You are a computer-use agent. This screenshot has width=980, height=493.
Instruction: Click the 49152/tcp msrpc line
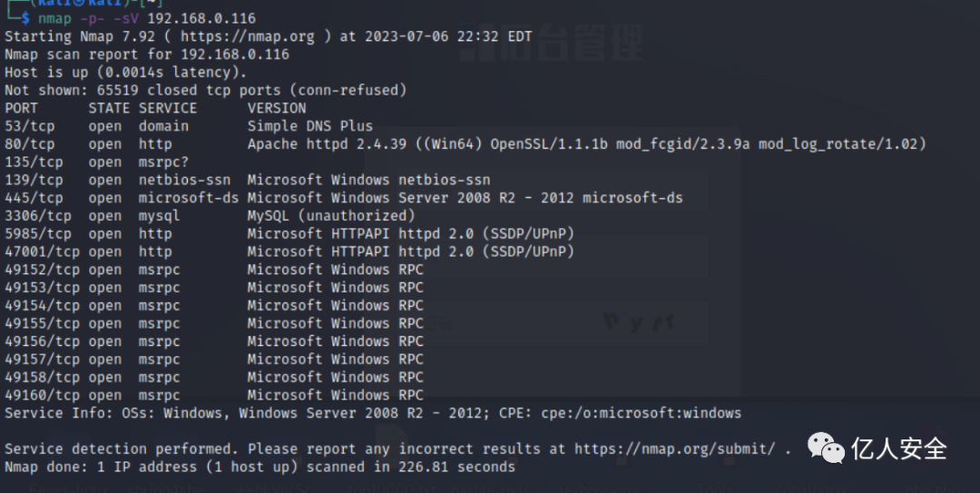(214, 271)
